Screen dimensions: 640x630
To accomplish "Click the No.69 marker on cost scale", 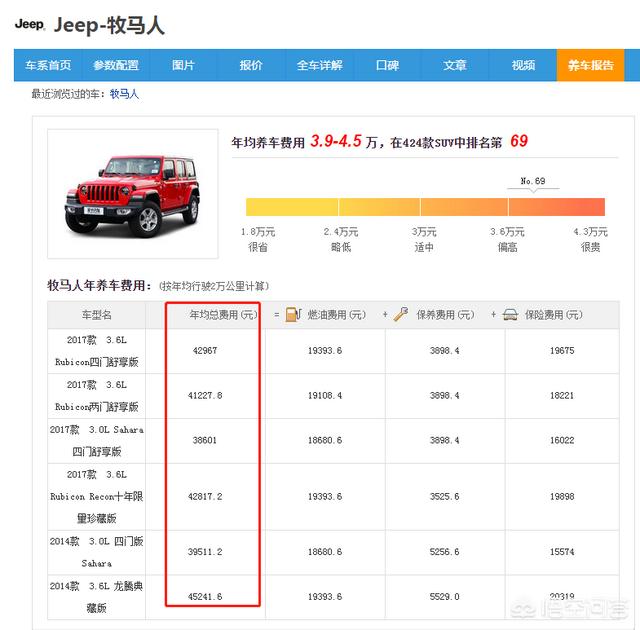I will pos(533,182).
